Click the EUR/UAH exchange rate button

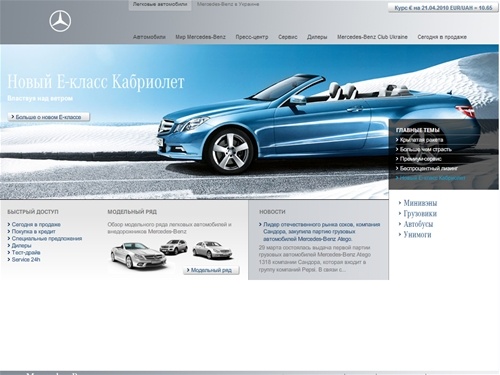pyautogui.click(x=443, y=8)
